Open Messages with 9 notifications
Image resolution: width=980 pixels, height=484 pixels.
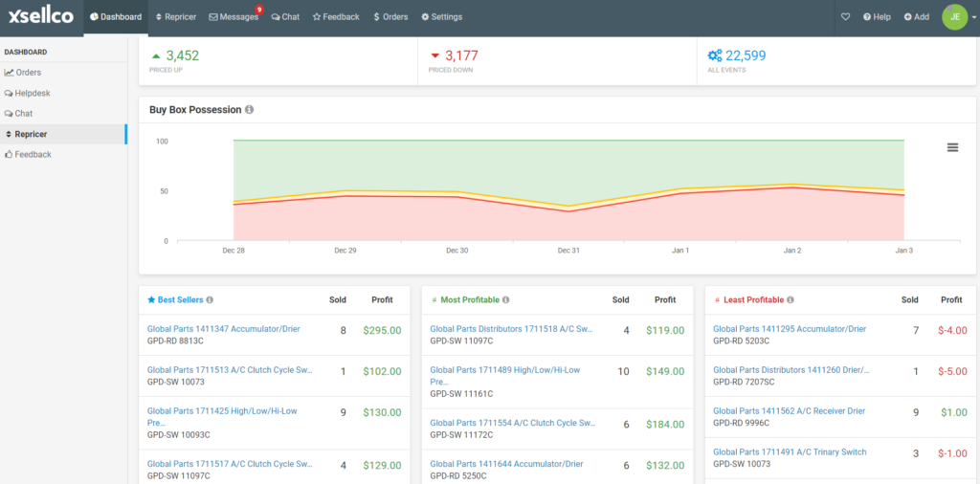(234, 17)
